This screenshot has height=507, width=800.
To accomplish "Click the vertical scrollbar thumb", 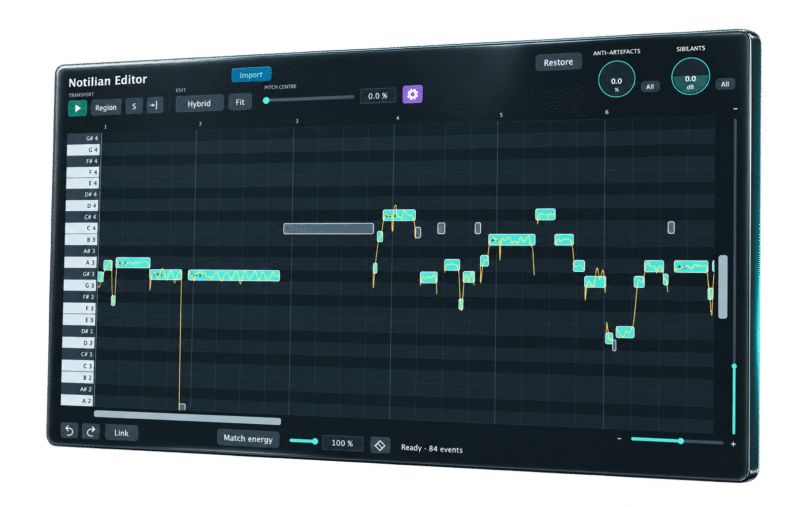I will click(x=723, y=287).
